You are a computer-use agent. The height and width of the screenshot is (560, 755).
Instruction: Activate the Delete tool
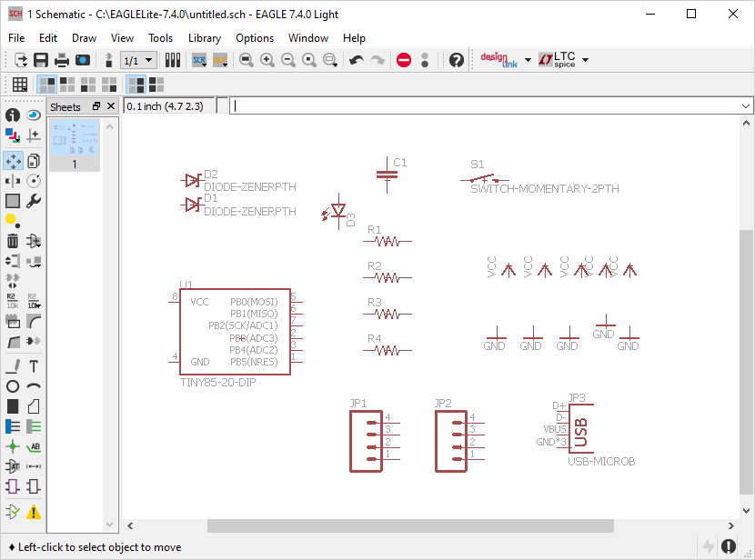(x=13, y=241)
